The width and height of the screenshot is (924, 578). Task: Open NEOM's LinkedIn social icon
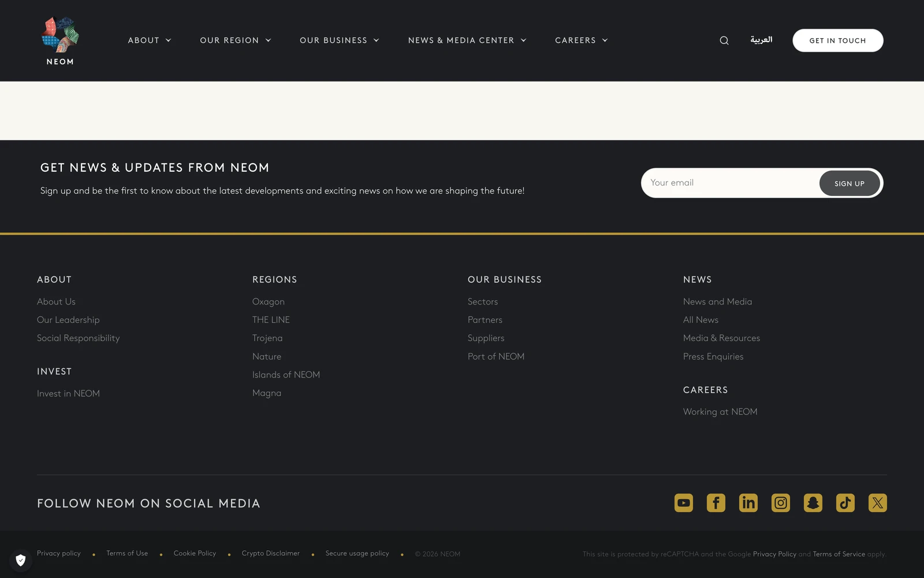[x=748, y=503]
